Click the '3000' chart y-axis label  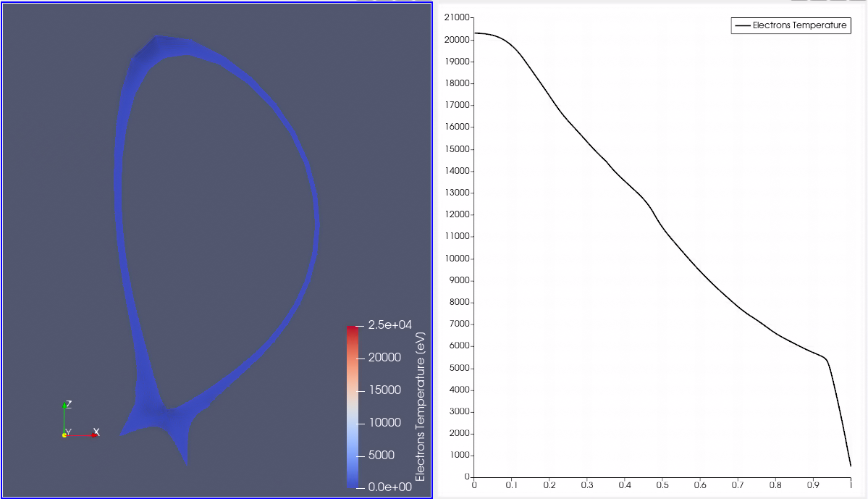click(459, 411)
